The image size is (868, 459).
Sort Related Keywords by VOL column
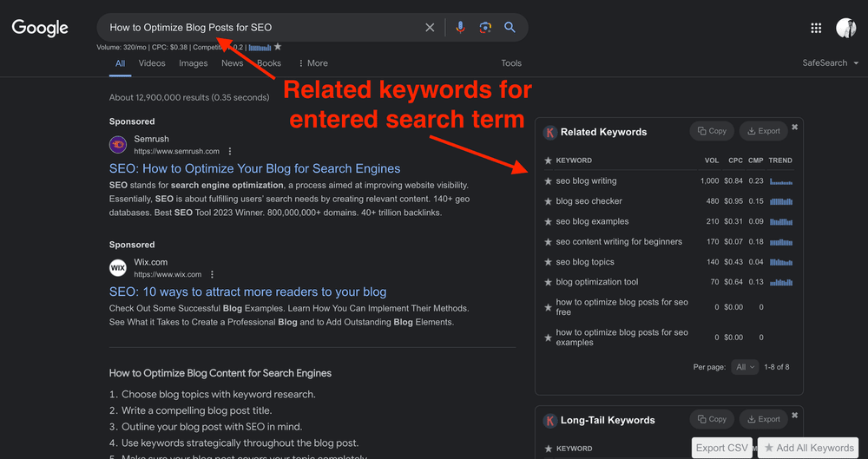(712, 161)
